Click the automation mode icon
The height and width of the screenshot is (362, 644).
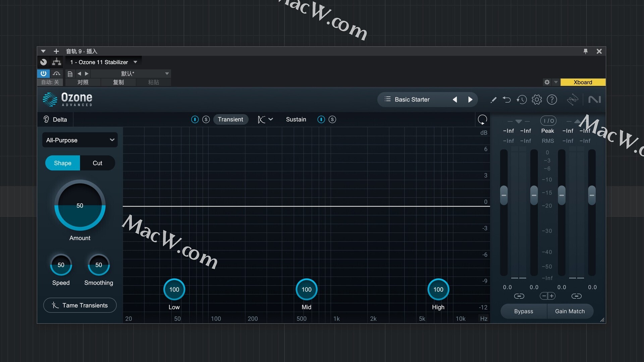pyautogui.click(x=57, y=73)
